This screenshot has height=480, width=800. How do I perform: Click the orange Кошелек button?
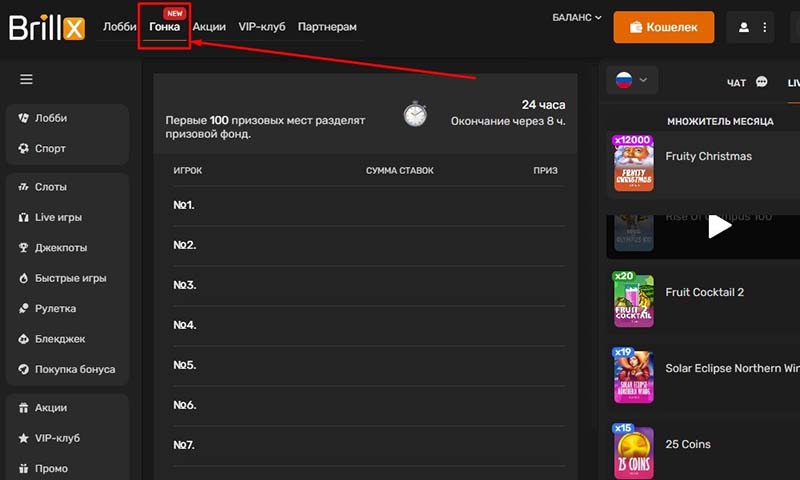[663, 27]
